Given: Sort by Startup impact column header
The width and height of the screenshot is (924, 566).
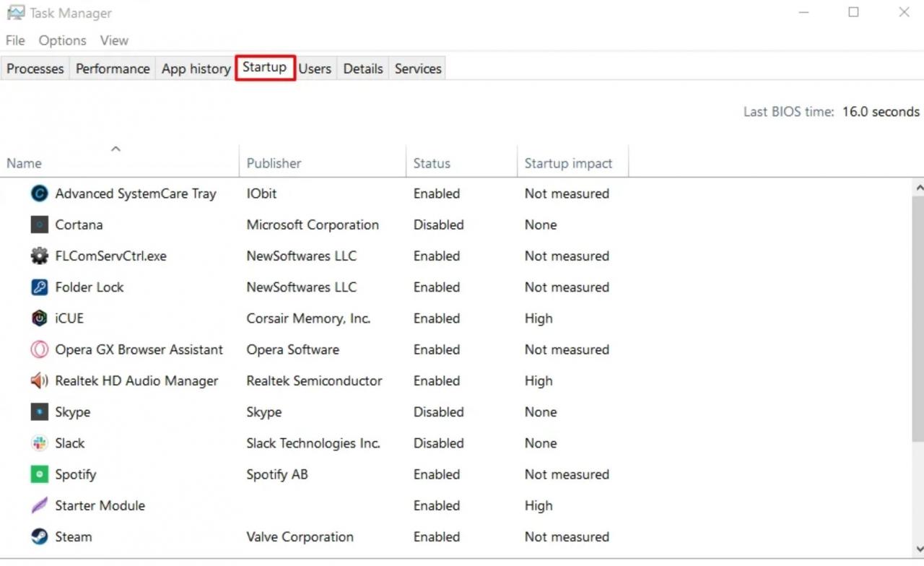Looking at the screenshot, I should click(x=568, y=163).
